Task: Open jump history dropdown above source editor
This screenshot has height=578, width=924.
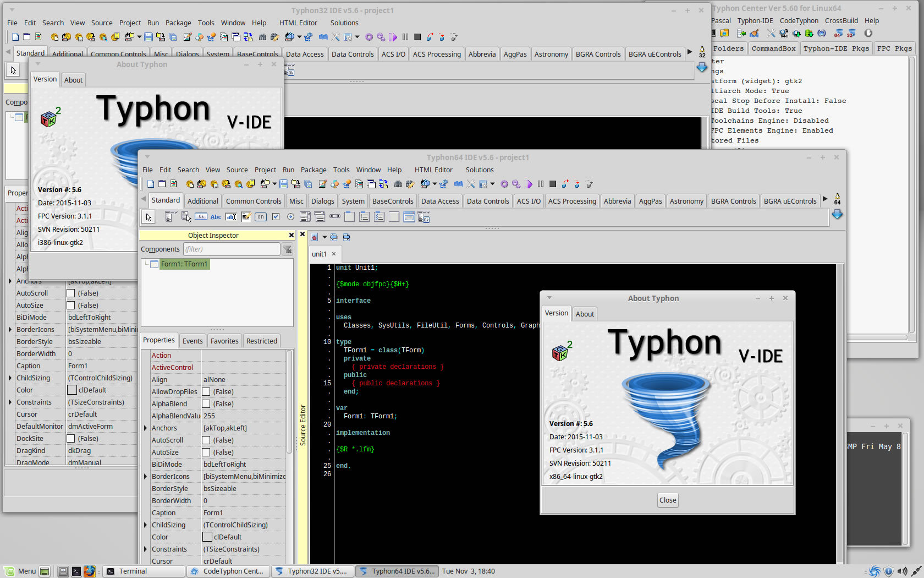Action: 324,237
